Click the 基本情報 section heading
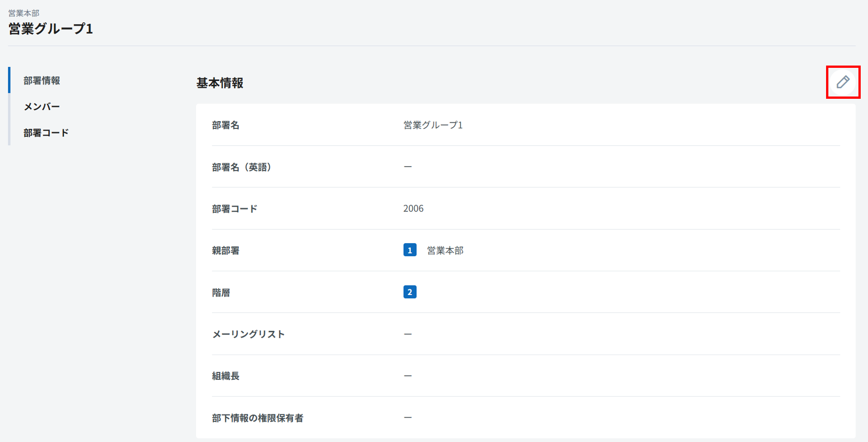Screen dimensions: 868x442 pos(220,83)
